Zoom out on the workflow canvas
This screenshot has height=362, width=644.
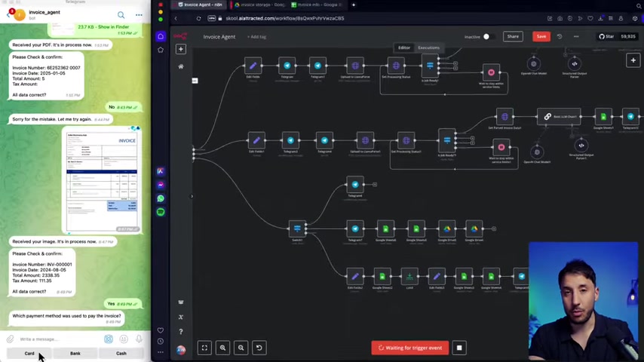(x=241, y=348)
